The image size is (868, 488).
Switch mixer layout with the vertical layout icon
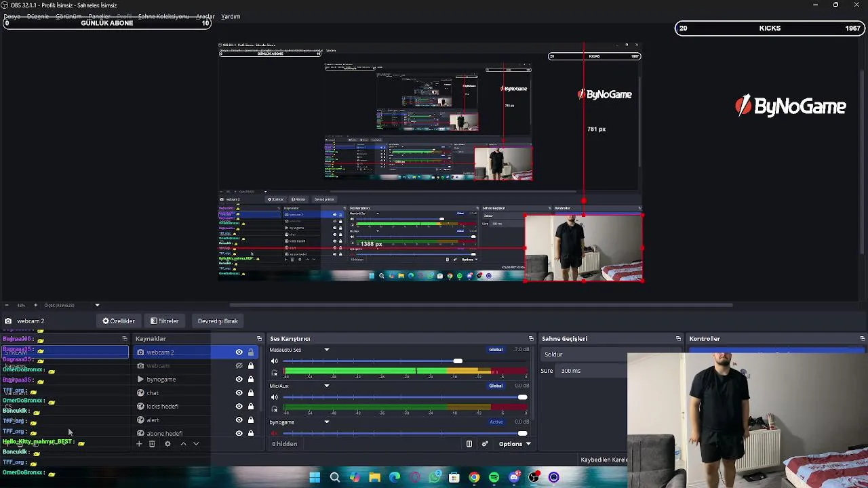(x=469, y=444)
